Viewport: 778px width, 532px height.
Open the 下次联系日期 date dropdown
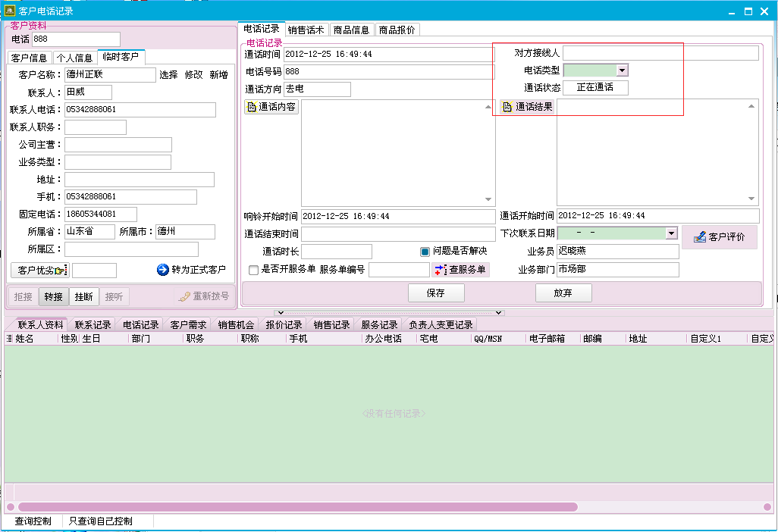(x=671, y=233)
